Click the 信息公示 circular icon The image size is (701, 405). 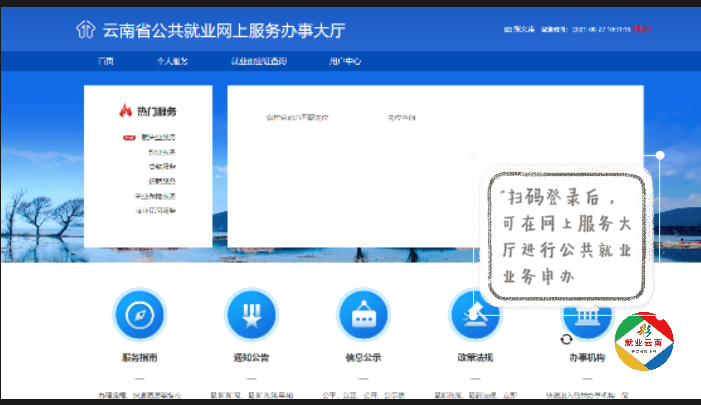tap(364, 316)
